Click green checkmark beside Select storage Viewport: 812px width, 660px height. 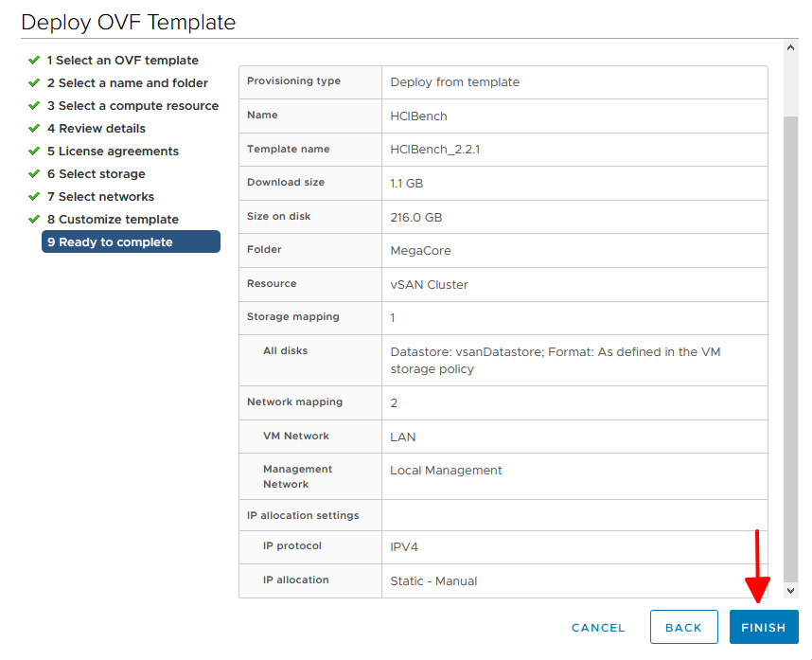pos(34,173)
